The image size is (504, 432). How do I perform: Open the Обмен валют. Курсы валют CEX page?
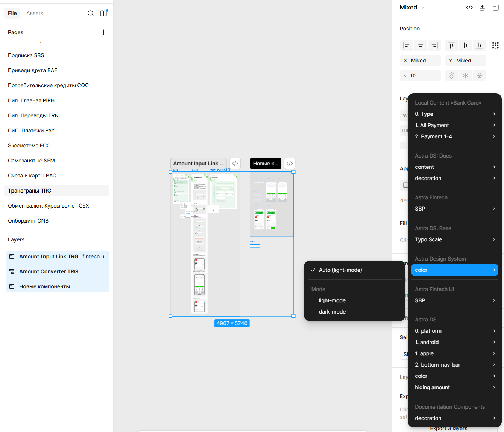point(57,206)
